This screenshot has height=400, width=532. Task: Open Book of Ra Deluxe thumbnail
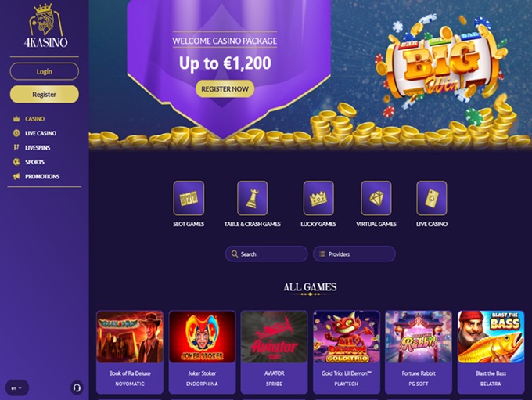pos(130,337)
